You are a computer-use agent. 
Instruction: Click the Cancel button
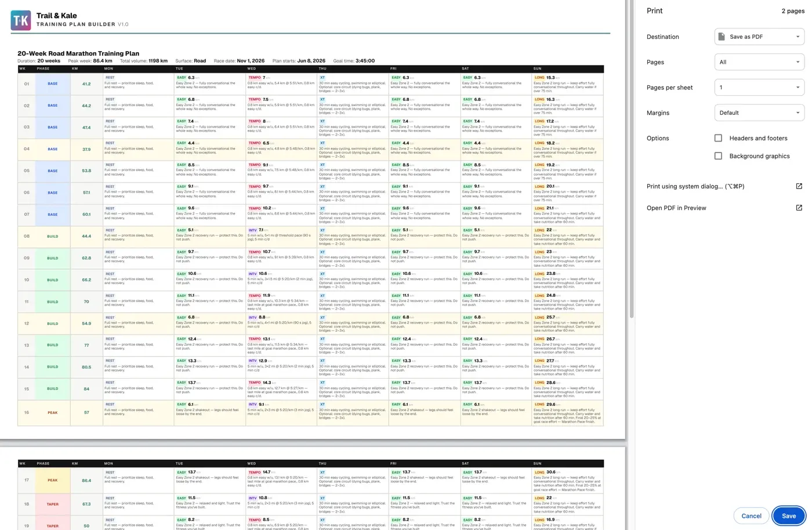tap(751, 516)
